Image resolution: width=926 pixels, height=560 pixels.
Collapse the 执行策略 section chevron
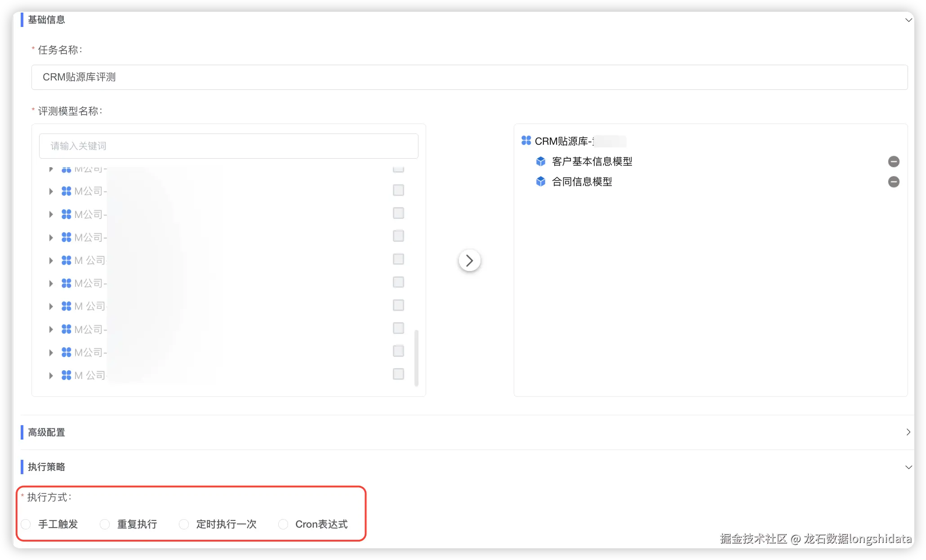click(908, 467)
